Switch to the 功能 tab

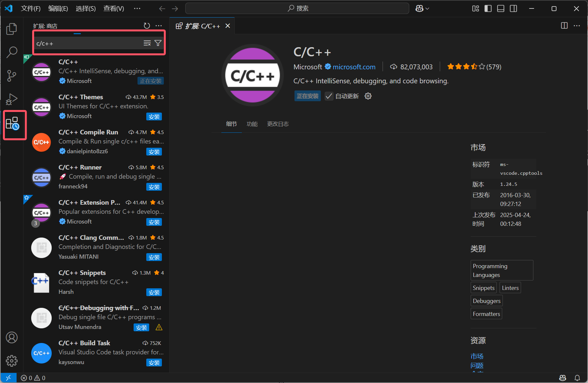click(x=252, y=124)
